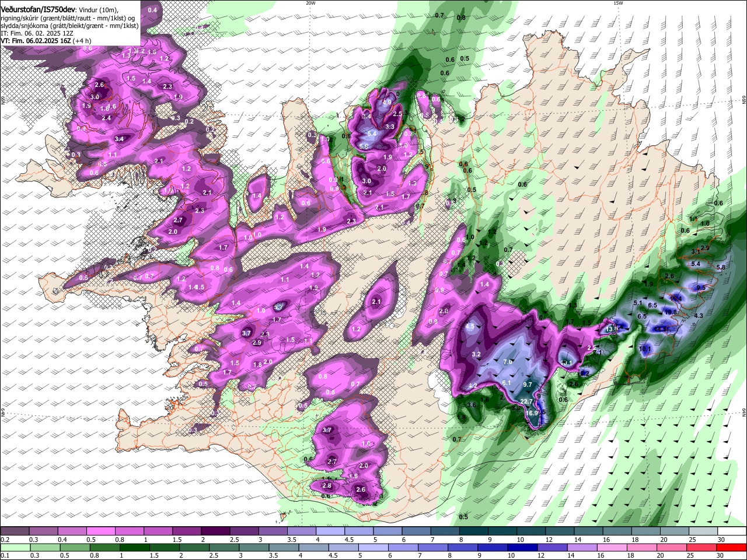The width and height of the screenshot is (747, 560).
Task: Click the rain scale swatch labeled 0.5
Action: (x=75, y=547)
